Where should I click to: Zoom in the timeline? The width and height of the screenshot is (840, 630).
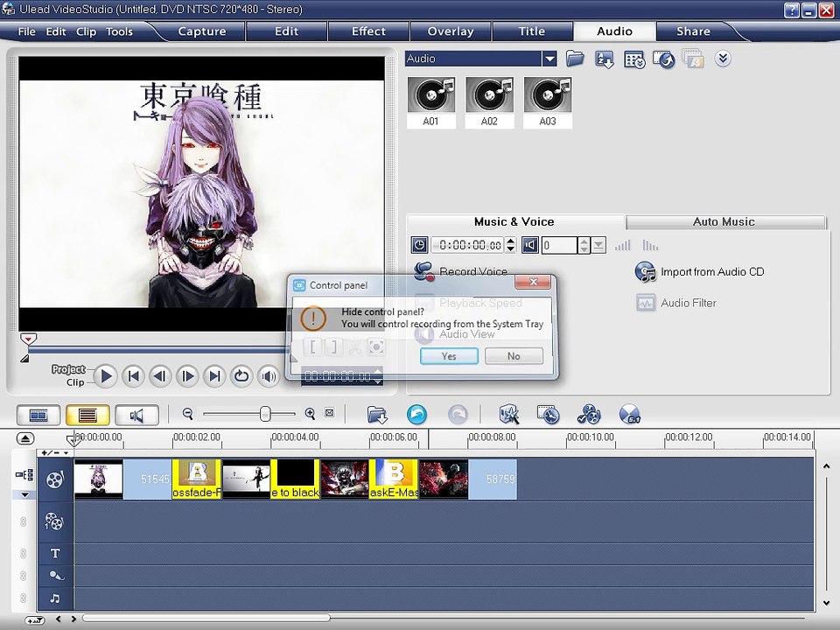[310, 414]
